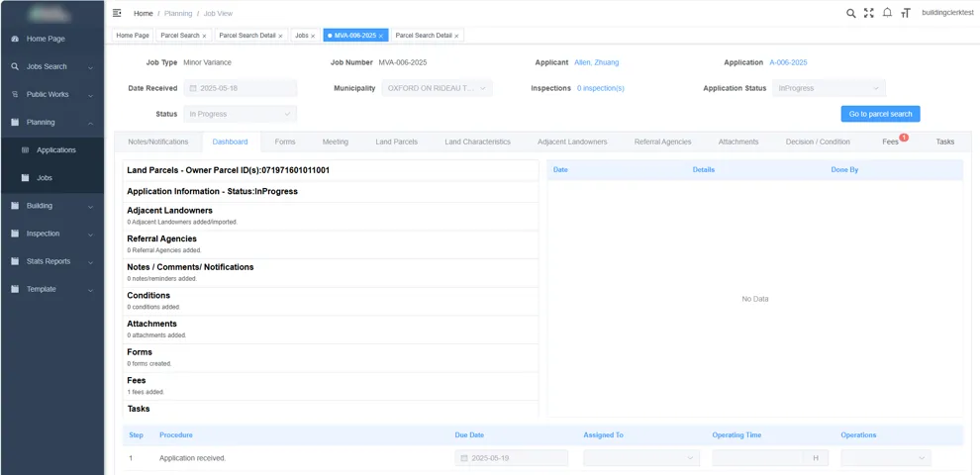Switch to the Fees tab

(891, 142)
